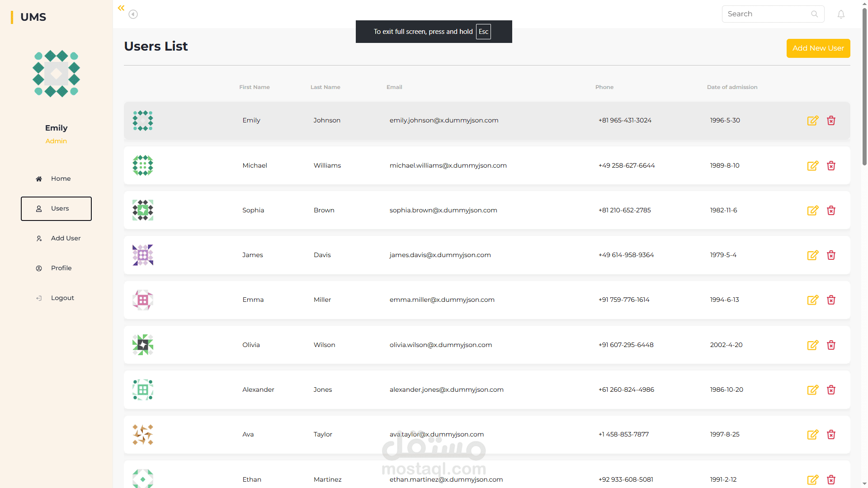Click the search magnifier icon
868x488 pixels.
(x=814, y=14)
